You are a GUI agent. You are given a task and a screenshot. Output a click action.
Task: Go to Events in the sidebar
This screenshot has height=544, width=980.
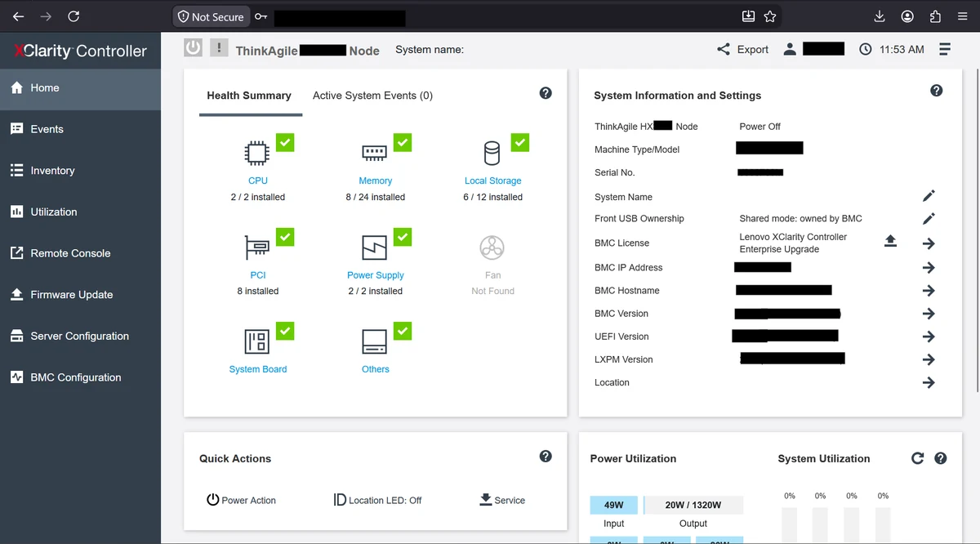(x=80, y=129)
